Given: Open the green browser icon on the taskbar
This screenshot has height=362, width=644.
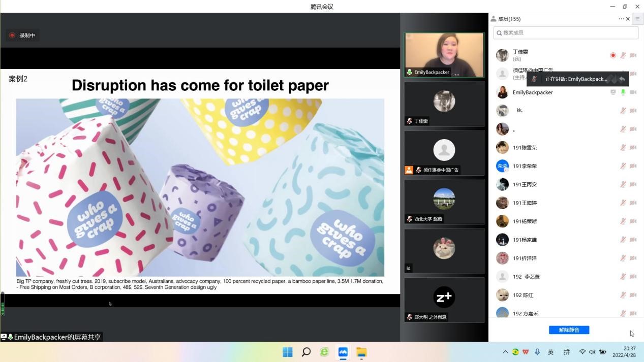Looking at the screenshot, I should point(324,352).
